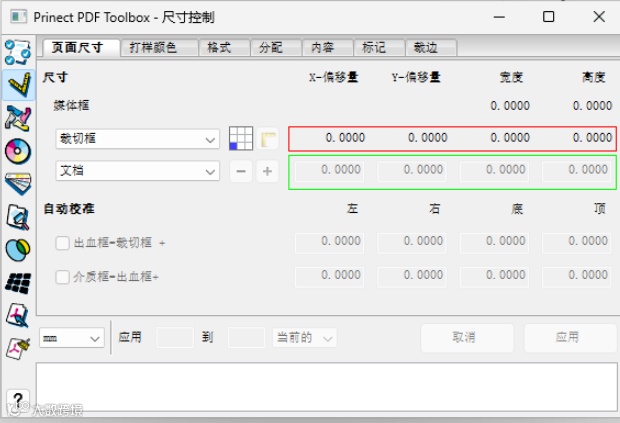Open the checkmark workflow tool in sidebar
The height and width of the screenshot is (423, 620).
click(x=18, y=52)
